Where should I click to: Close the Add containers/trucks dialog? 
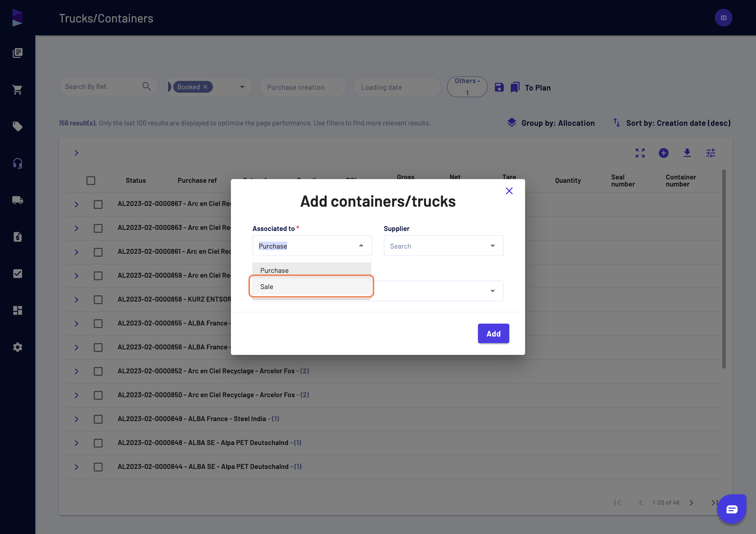[509, 191]
